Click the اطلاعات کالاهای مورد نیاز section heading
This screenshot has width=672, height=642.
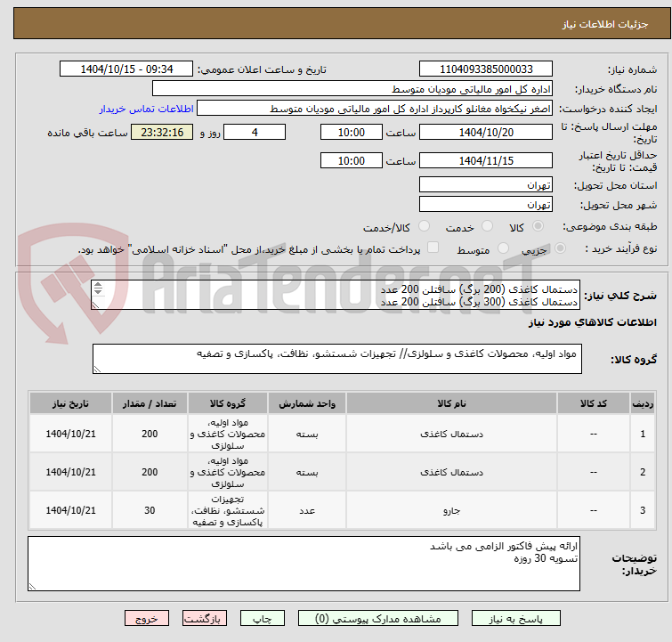coord(592,322)
